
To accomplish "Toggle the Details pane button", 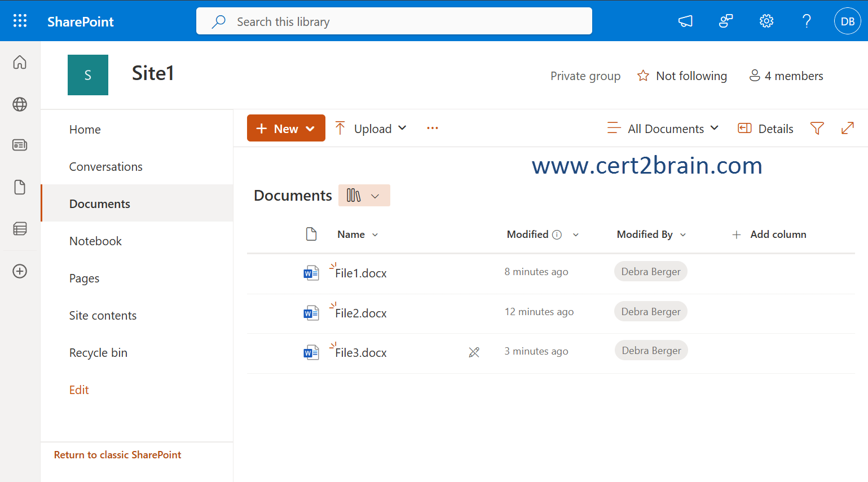I will tap(765, 129).
